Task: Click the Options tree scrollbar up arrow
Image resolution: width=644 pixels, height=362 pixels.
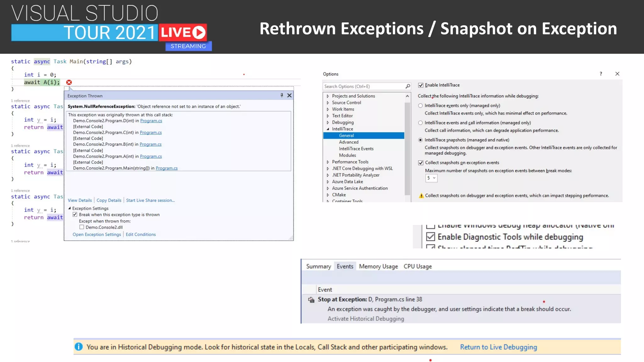Action: click(x=408, y=96)
